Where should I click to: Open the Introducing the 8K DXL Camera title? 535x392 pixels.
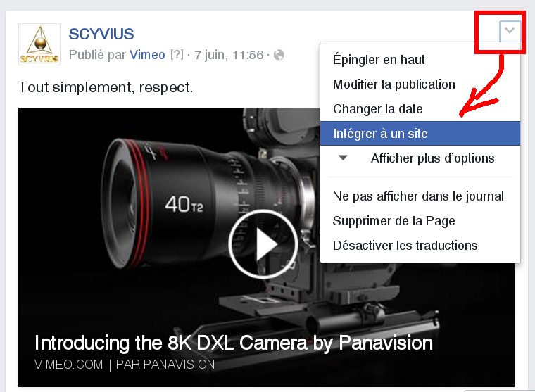(234, 343)
